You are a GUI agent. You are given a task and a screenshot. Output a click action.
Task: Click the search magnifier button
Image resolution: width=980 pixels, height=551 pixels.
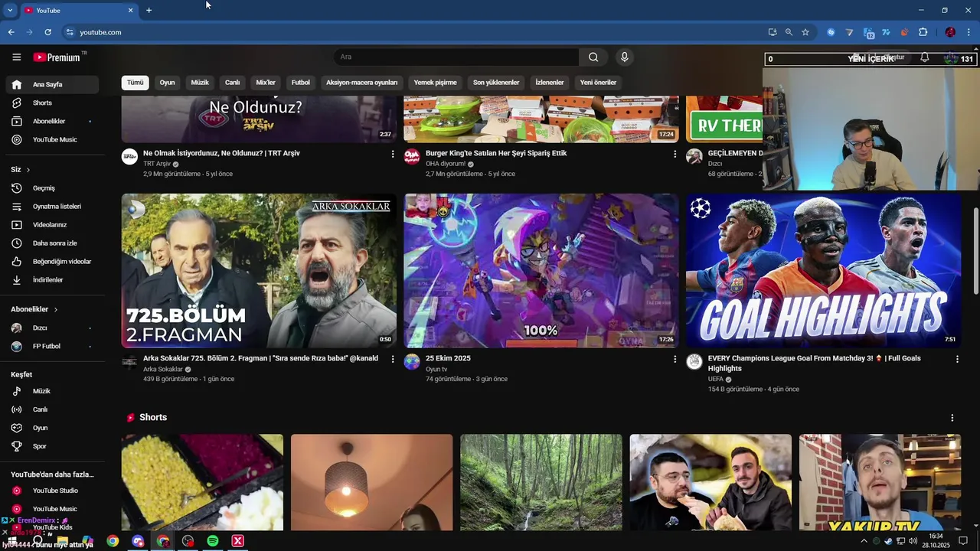[593, 57]
